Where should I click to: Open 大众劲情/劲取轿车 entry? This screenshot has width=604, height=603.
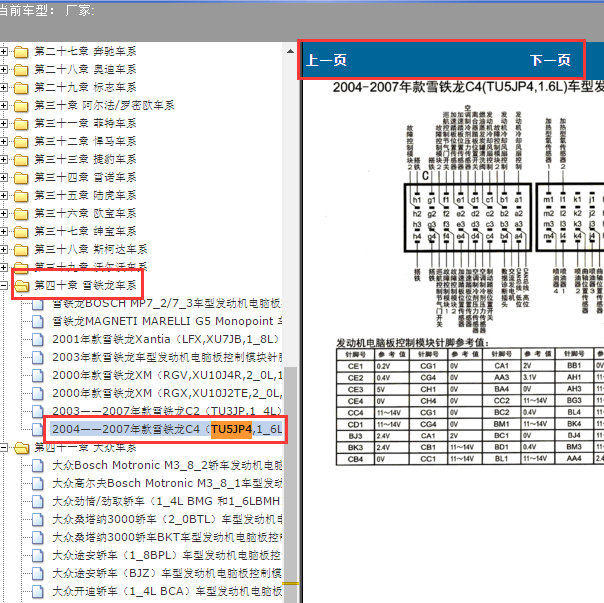pyautogui.click(x=167, y=501)
